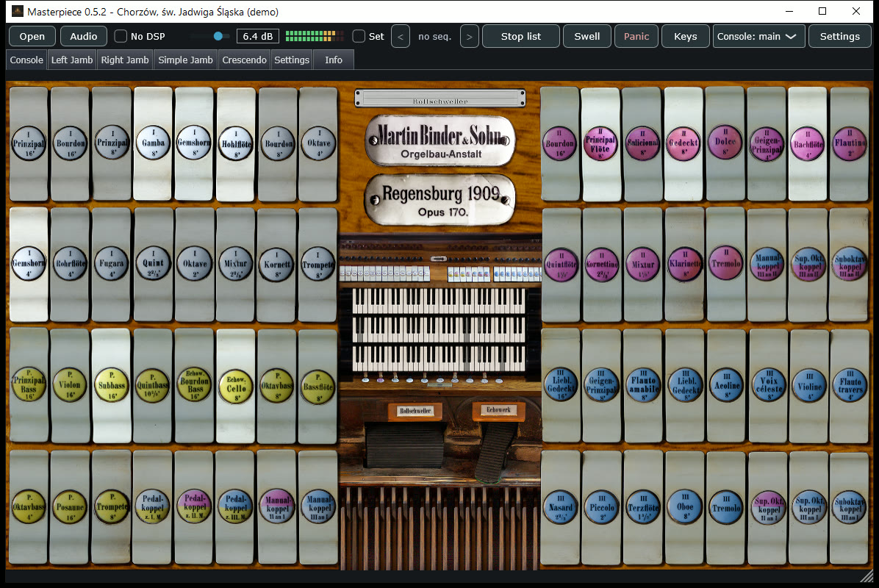Image resolution: width=879 pixels, height=588 pixels.
Task: Toggle the Bachflöte 4' stop
Action: point(808,143)
